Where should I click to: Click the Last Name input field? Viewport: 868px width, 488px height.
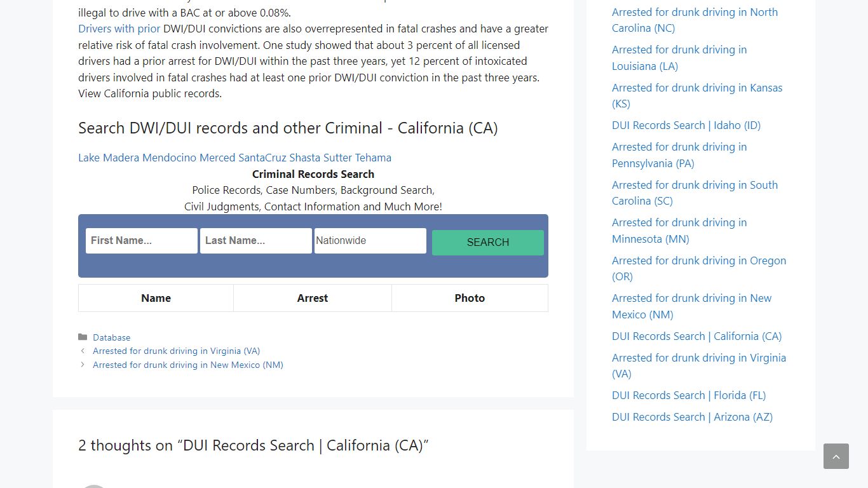pos(256,241)
